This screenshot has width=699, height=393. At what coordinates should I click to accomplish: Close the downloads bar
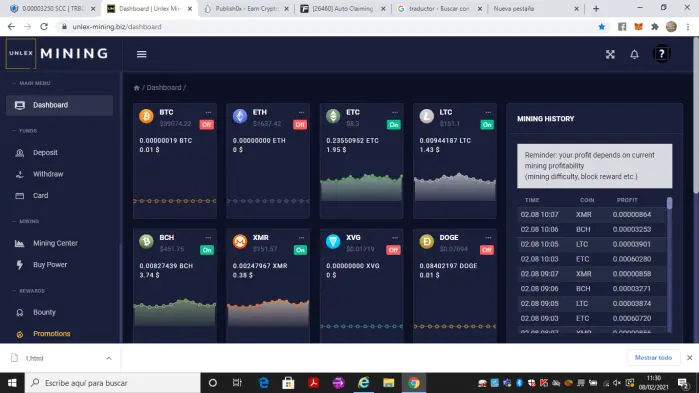click(689, 357)
